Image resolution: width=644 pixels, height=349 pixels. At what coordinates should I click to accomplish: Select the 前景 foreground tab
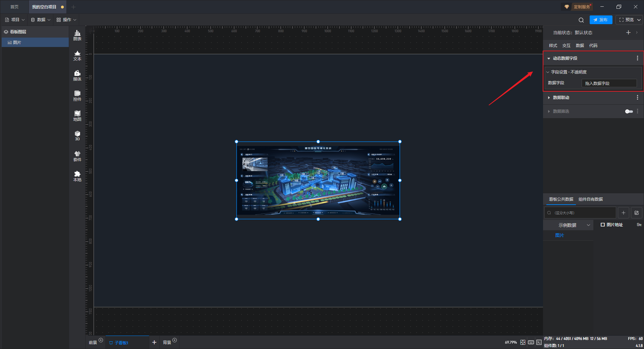pyautogui.click(x=93, y=343)
